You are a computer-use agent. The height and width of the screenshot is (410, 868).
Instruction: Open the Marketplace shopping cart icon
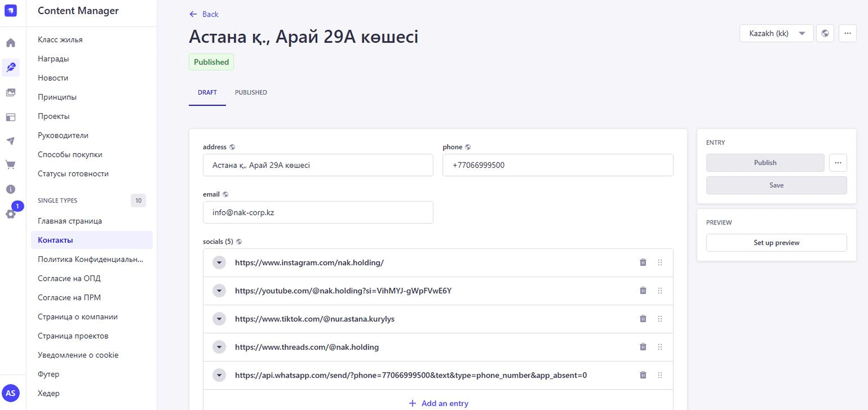point(11,165)
